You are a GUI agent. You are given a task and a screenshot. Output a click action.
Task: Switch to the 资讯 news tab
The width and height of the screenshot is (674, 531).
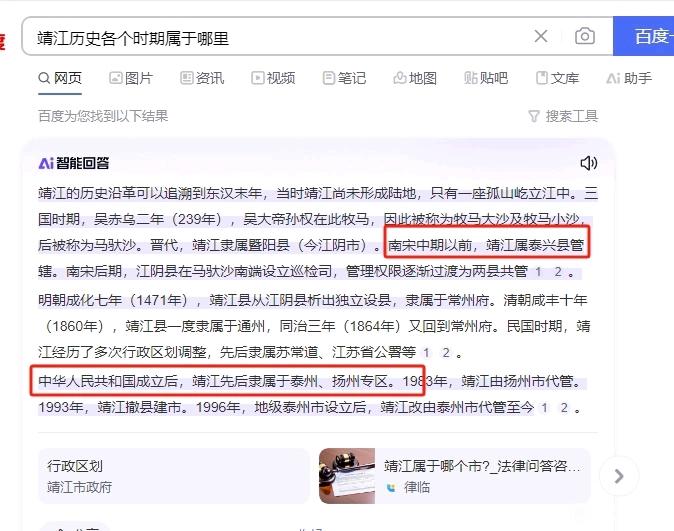pyautogui.click(x=202, y=78)
